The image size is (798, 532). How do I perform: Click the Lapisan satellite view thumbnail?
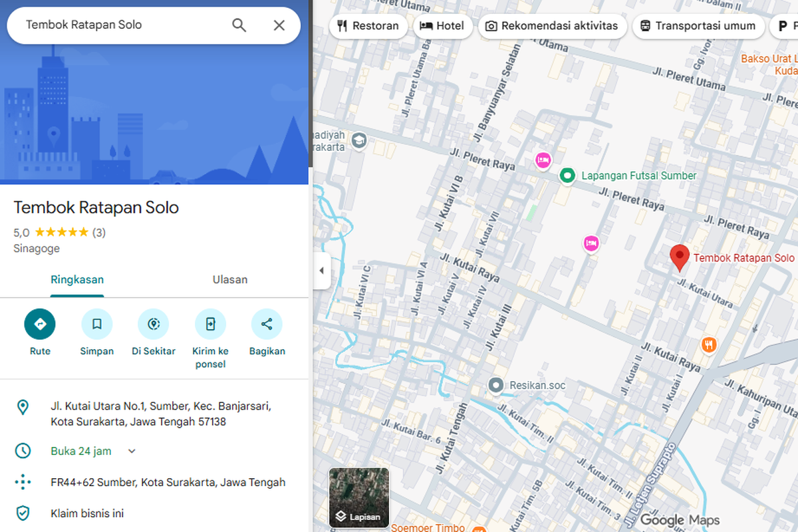(358, 497)
